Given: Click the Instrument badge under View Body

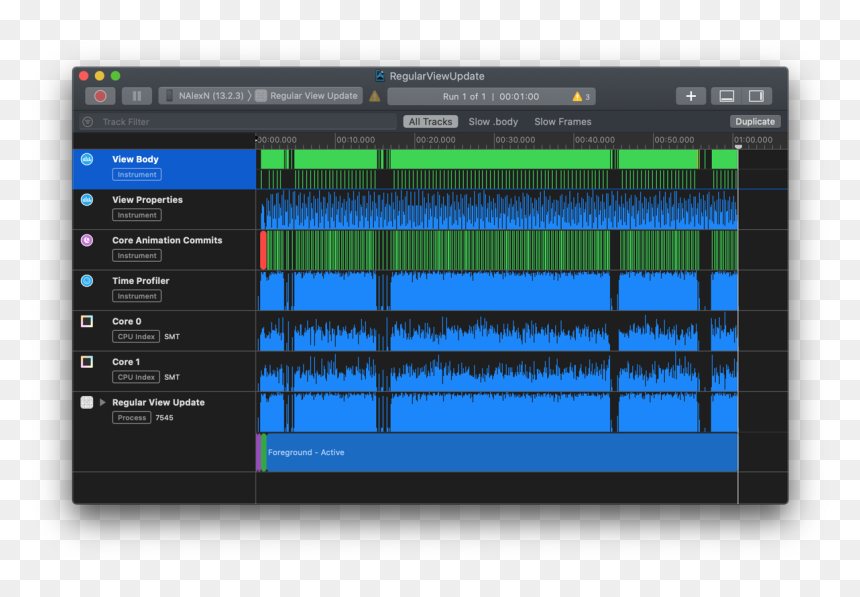Looking at the screenshot, I should pyautogui.click(x=137, y=174).
